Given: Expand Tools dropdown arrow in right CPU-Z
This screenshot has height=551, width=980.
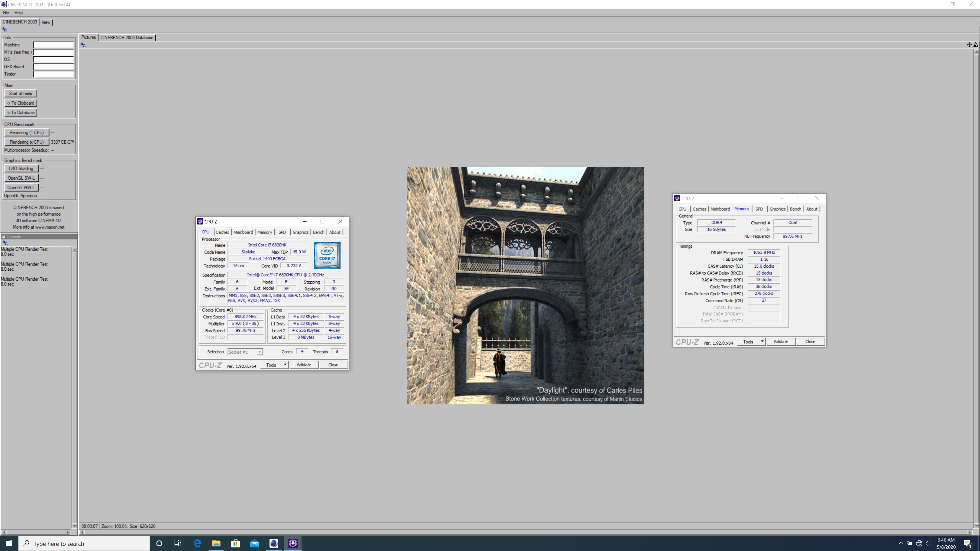Looking at the screenshot, I should tap(762, 342).
